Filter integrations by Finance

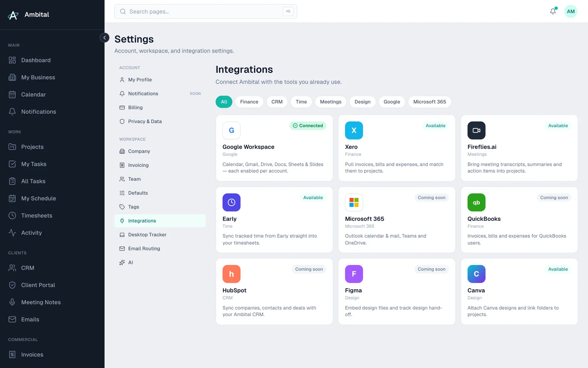click(x=249, y=102)
